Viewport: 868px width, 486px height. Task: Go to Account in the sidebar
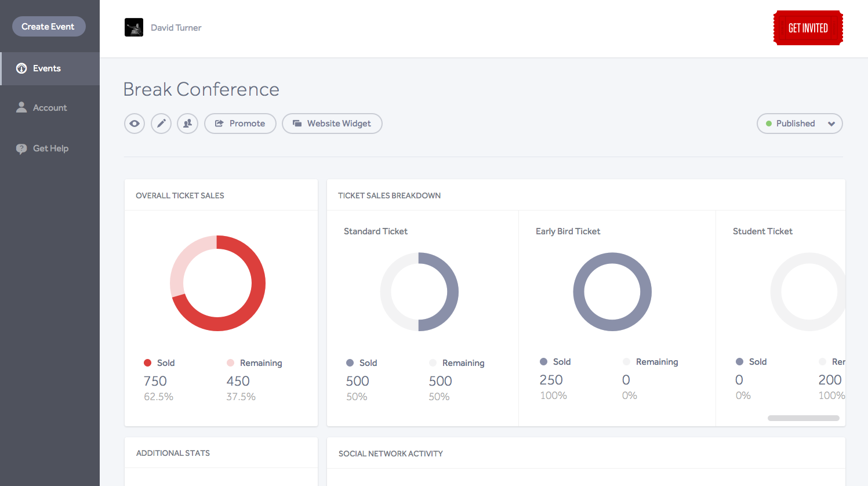point(50,108)
